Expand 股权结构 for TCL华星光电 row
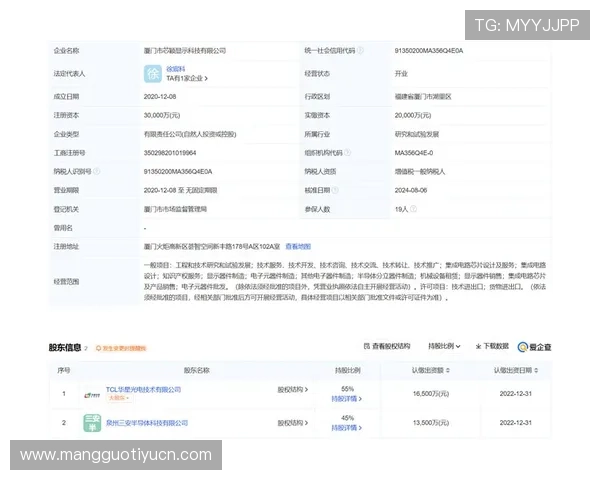 coord(293,390)
